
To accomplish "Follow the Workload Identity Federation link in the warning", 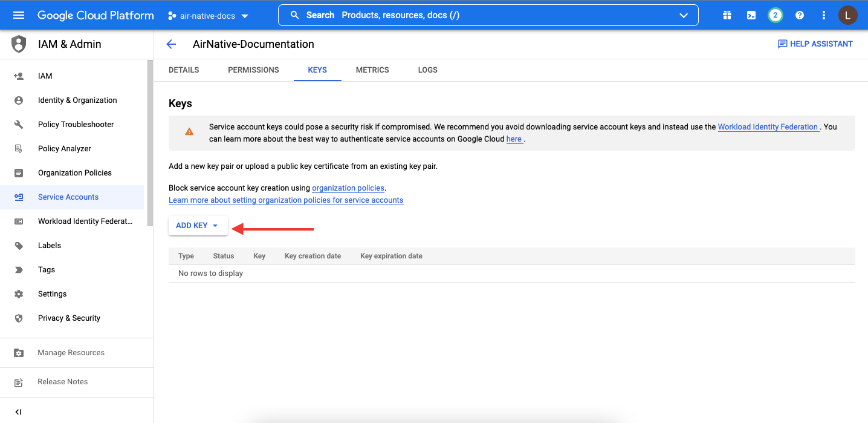I will [768, 127].
